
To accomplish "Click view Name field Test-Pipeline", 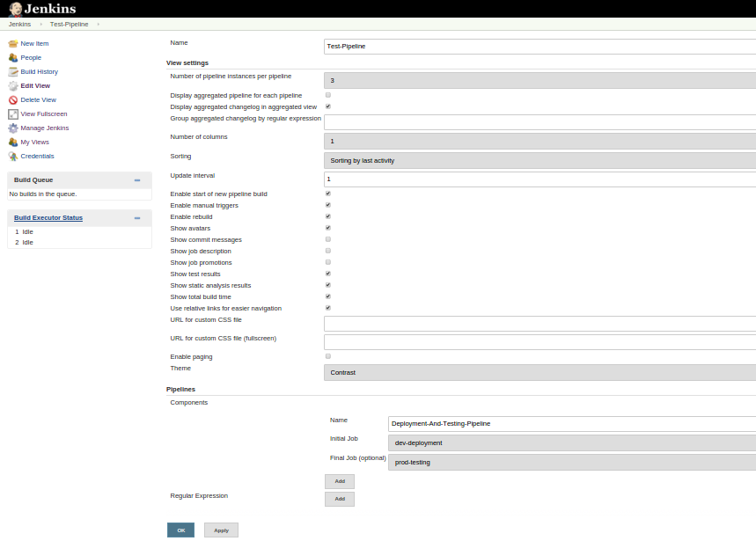I will pos(540,47).
